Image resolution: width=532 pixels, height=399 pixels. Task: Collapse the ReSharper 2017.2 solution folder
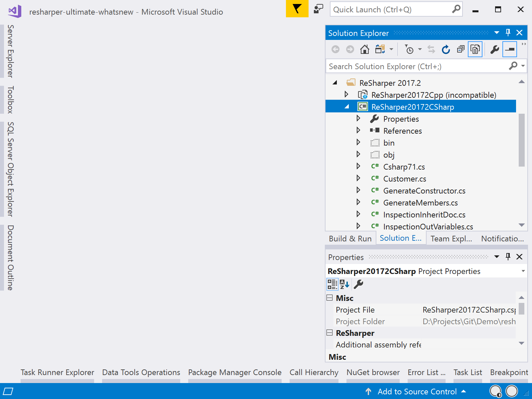point(335,82)
